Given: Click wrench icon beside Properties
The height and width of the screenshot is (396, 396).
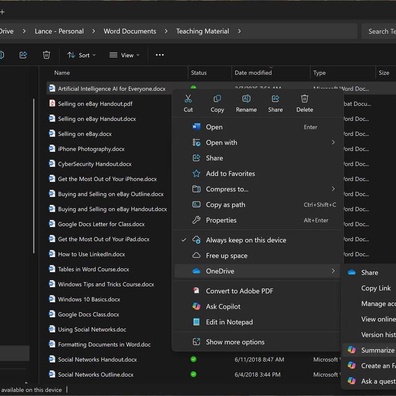Looking at the screenshot, I should pos(196,220).
